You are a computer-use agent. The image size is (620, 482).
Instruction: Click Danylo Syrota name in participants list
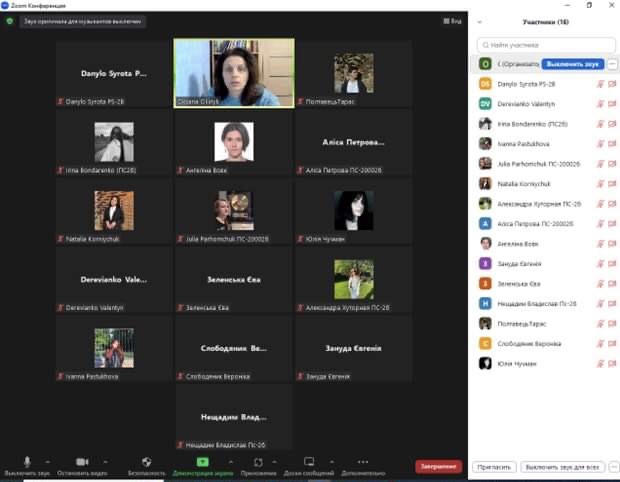526,84
